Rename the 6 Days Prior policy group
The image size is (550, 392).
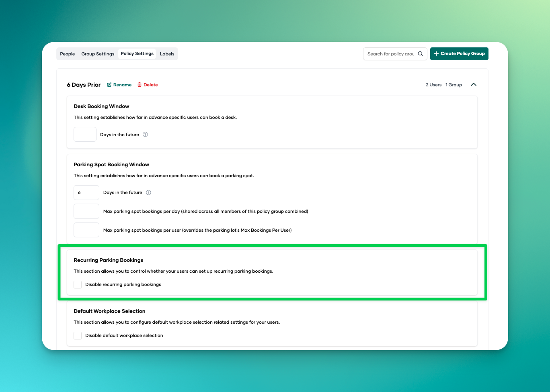(119, 85)
